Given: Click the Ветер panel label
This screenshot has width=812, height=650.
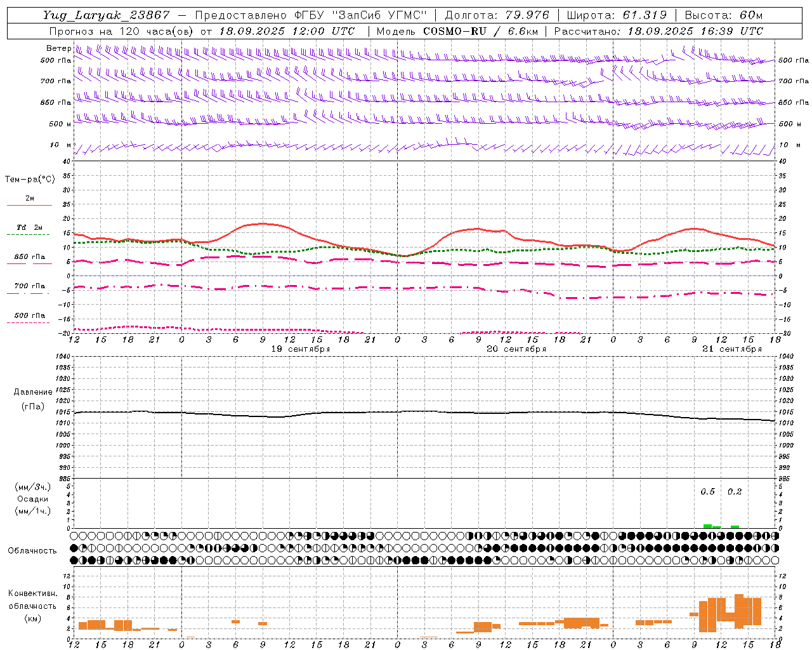Looking at the screenshot, I should pos(58,48).
